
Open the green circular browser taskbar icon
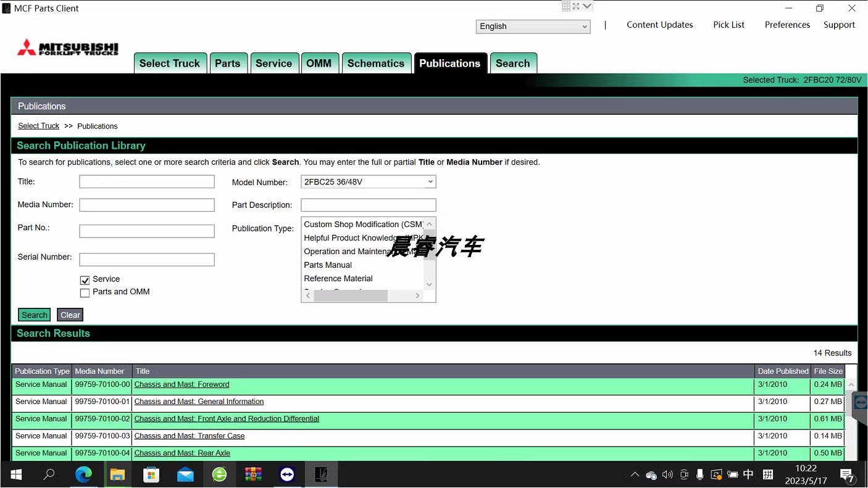[219, 474]
